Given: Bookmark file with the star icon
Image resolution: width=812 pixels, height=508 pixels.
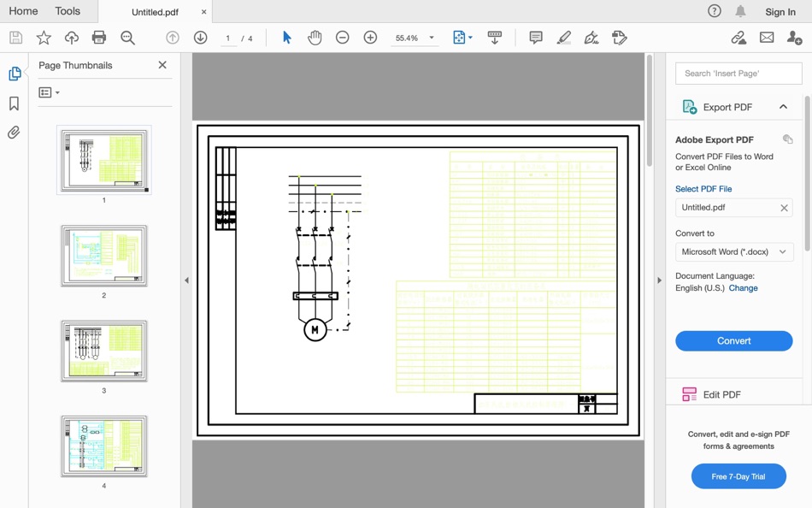Looking at the screenshot, I should 44,38.
